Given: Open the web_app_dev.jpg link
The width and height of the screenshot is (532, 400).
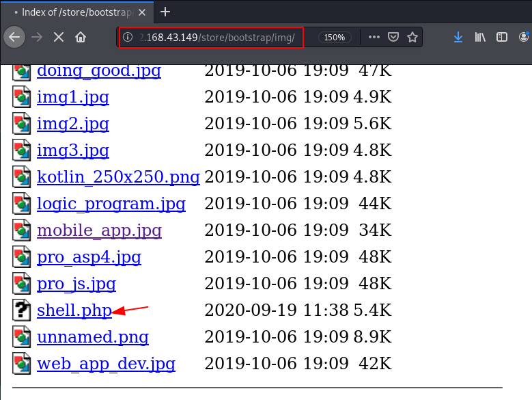Looking at the screenshot, I should tap(107, 364).
